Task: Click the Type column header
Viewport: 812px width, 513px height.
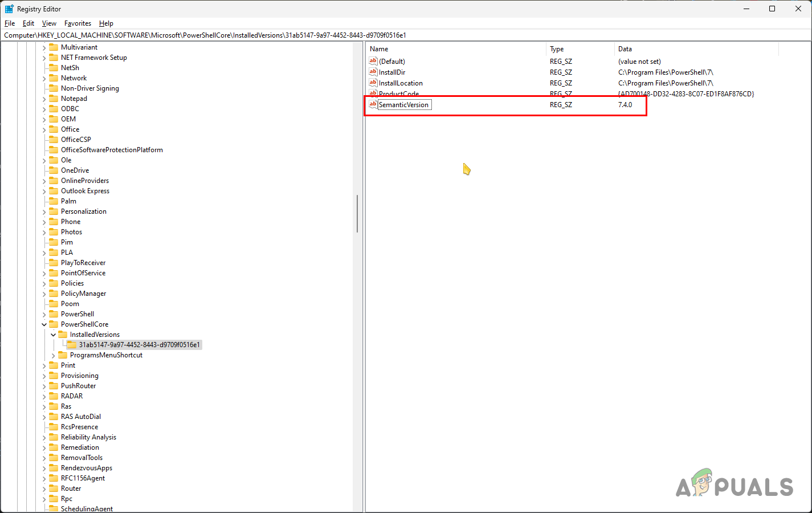Action: (580, 49)
